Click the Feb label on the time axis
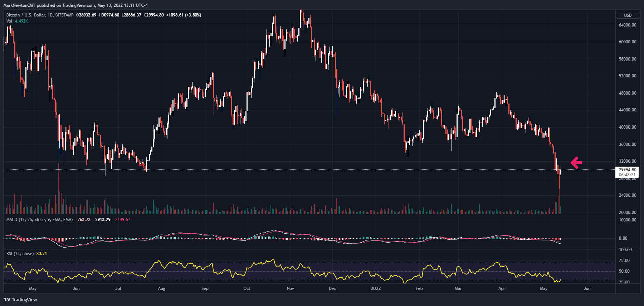This screenshot has height=306, width=644. (419, 288)
